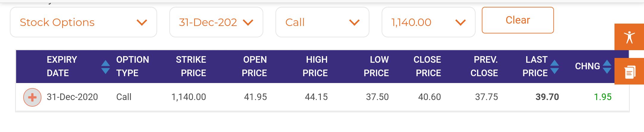This screenshot has height=132, width=644.
Task: Click the Prev. Close column header
Action: (484, 66)
